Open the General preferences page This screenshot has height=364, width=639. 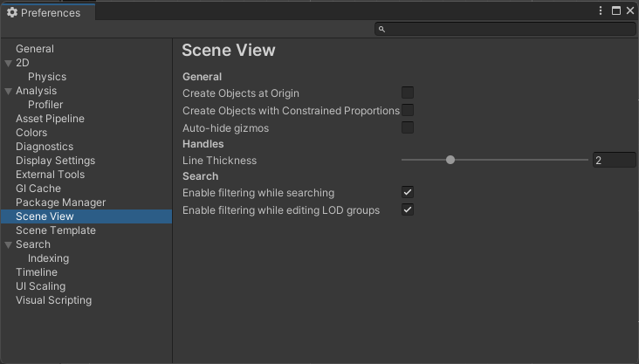[x=35, y=49]
